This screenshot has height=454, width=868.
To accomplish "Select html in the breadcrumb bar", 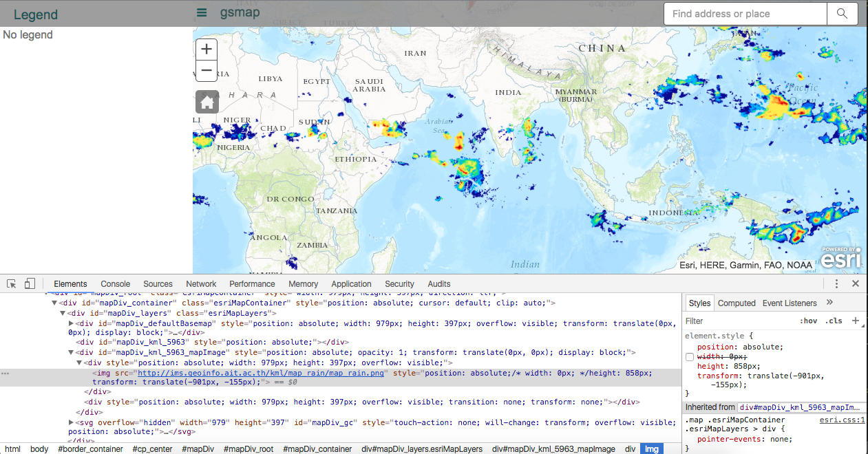I will [12, 448].
